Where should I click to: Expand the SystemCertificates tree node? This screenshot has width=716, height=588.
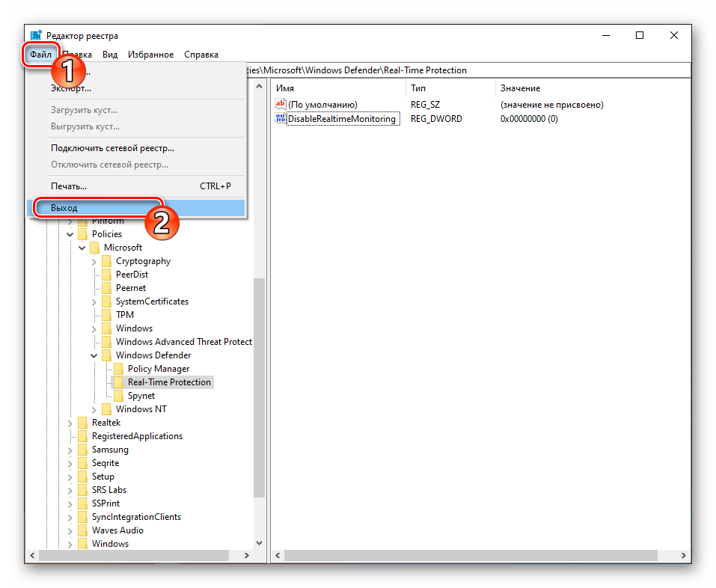[x=94, y=302]
